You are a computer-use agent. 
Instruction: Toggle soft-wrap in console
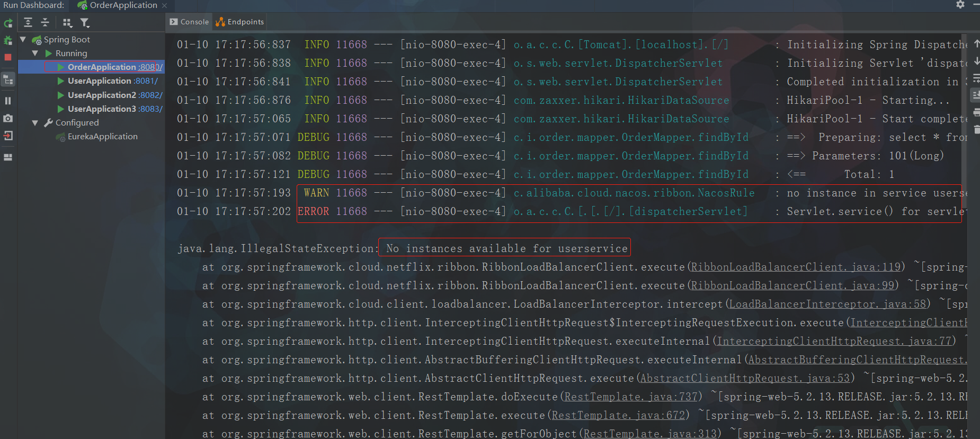(x=976, y=78)
